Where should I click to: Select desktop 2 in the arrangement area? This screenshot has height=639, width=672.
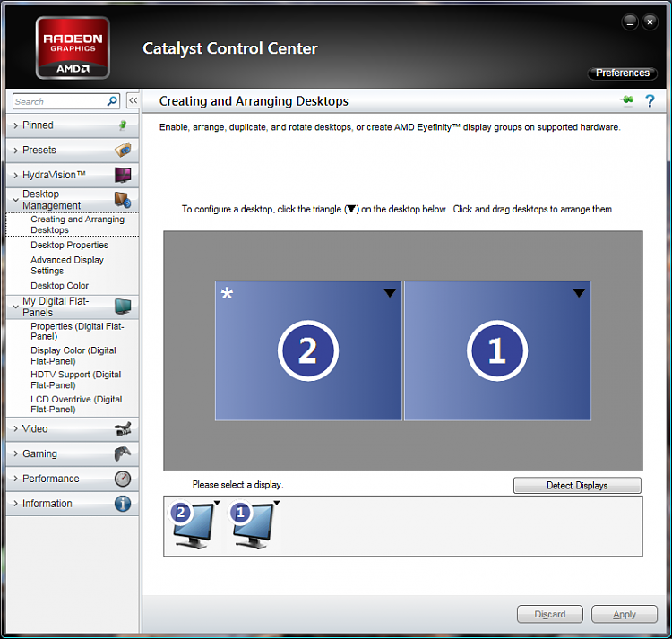[308, 350]
